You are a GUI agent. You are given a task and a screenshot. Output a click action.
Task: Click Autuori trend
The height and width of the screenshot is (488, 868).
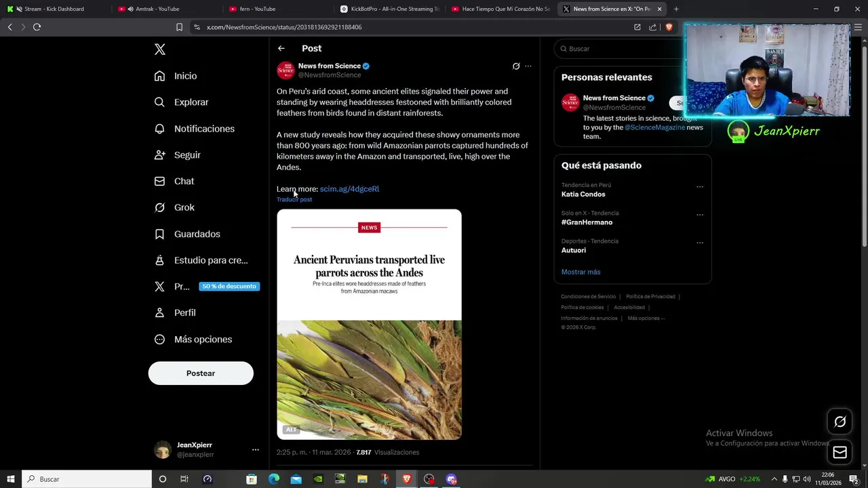pos(574,250)
